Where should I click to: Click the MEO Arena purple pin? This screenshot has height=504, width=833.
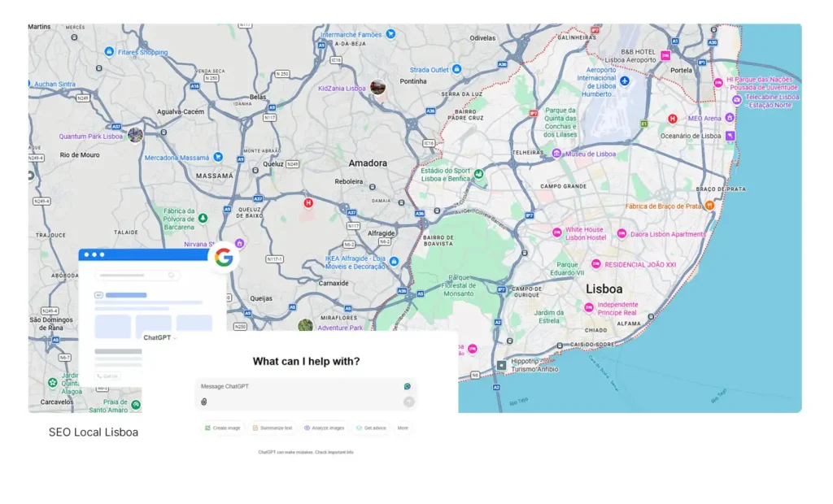pos(730,117)
